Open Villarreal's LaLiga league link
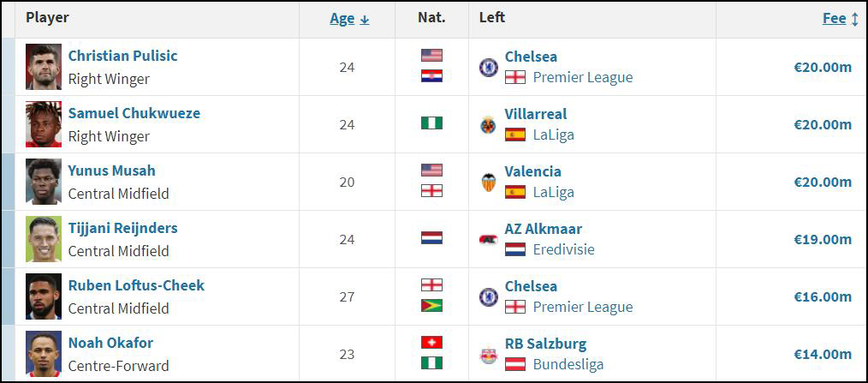 tap(554, 135)
